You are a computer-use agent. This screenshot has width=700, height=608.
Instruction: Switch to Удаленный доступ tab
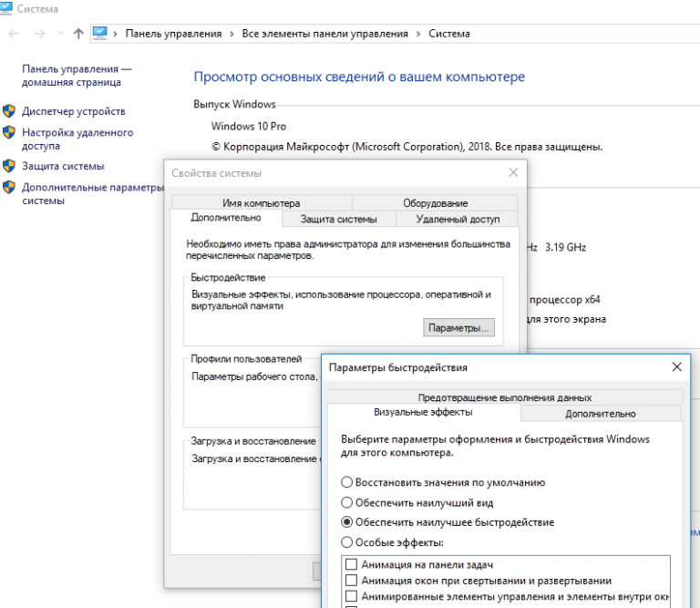click(458, 219)
